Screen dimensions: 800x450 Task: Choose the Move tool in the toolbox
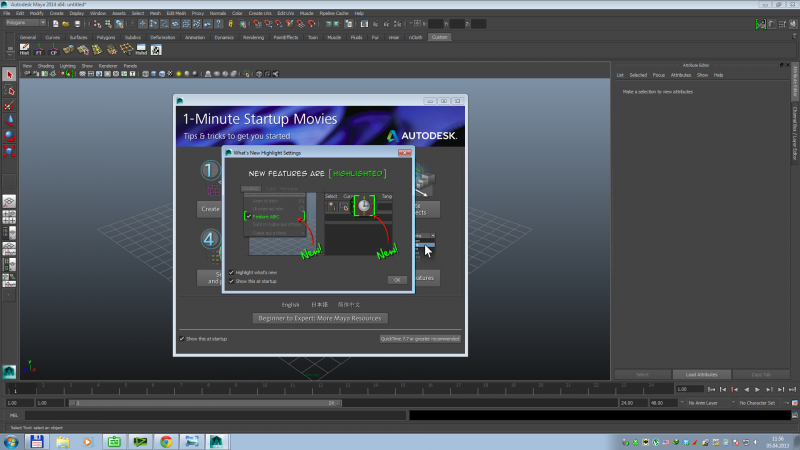point(9,120)
